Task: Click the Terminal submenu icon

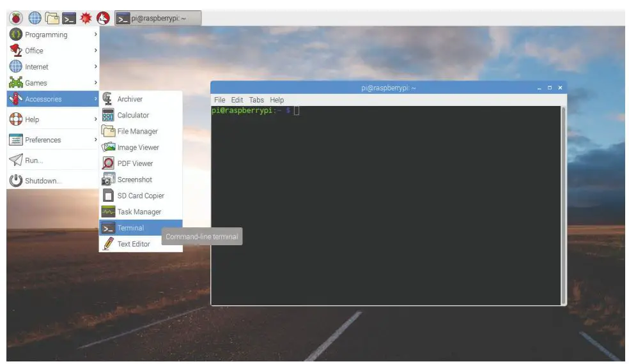Action: (x=108, y=228)
